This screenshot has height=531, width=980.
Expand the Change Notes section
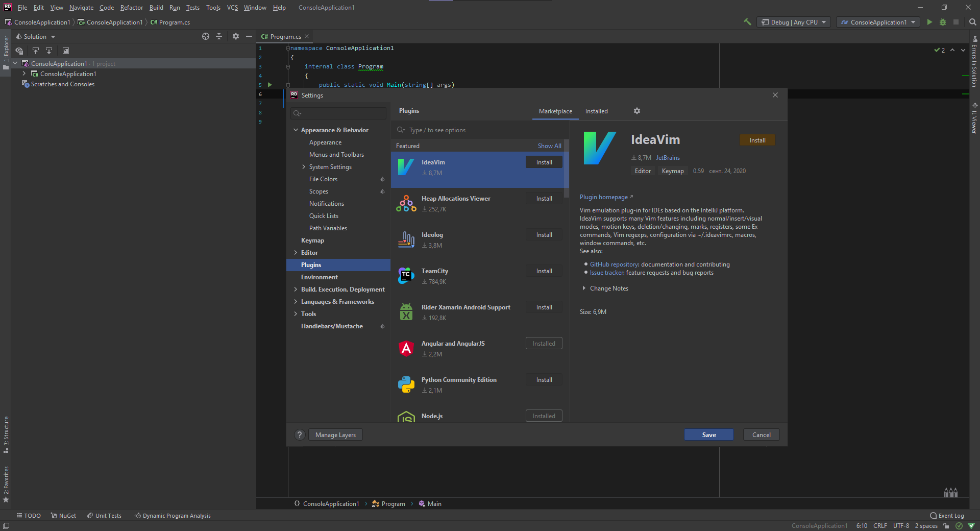584,288
